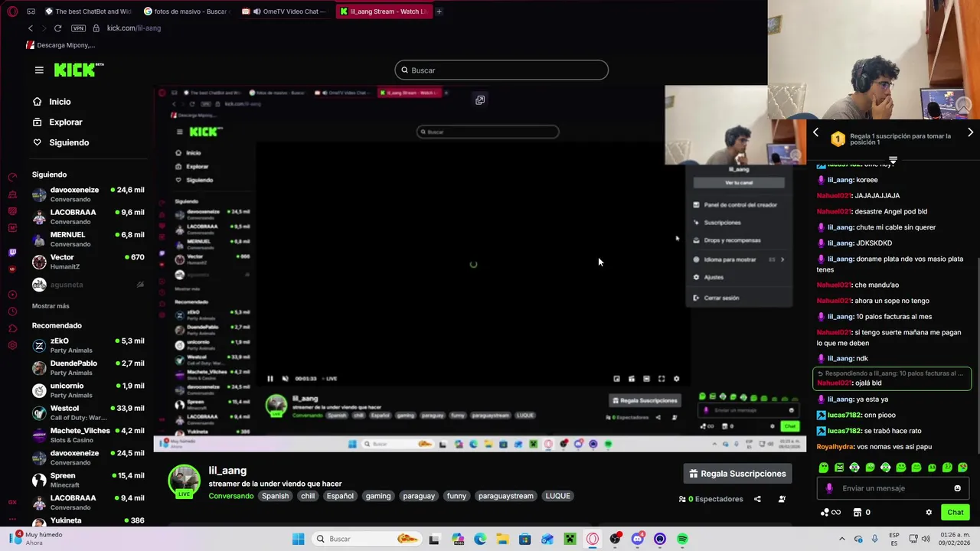Viewport: 980px width, 551px height.
Task: Go back in browser history
Action: pyautogui.click(x=31, y=28)
